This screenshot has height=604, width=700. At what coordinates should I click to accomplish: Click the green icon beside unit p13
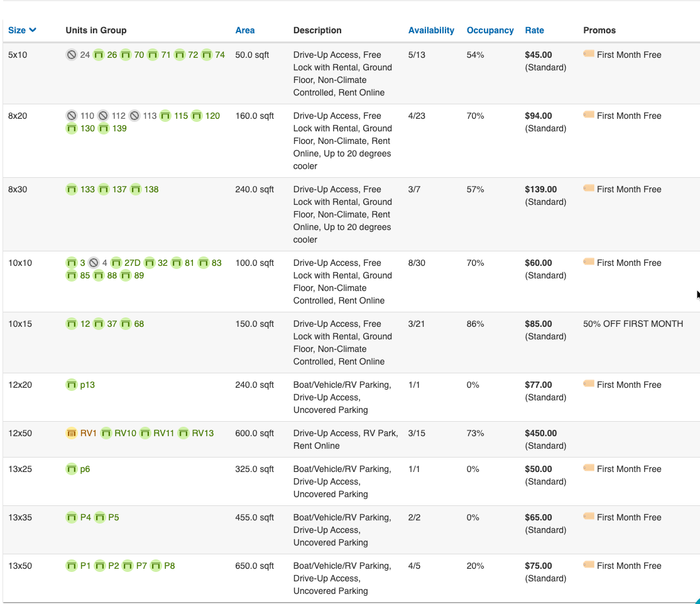coord(72,385)
